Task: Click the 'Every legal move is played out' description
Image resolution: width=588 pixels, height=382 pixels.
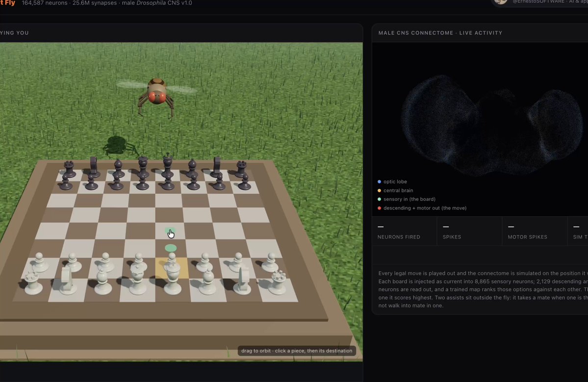Action: click(483, 289)
